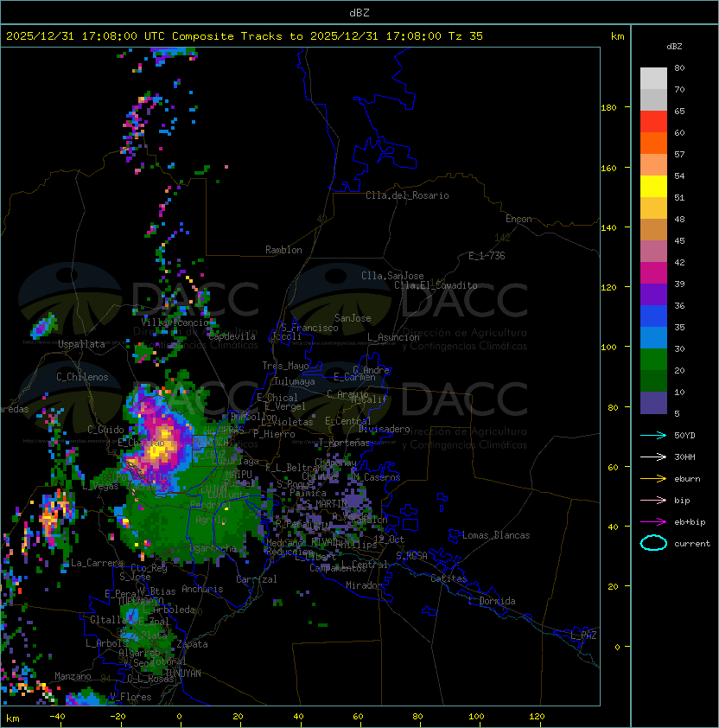Click the red 60-65 dBZ legend swatch
719x728 pixels.
(653, 122)
